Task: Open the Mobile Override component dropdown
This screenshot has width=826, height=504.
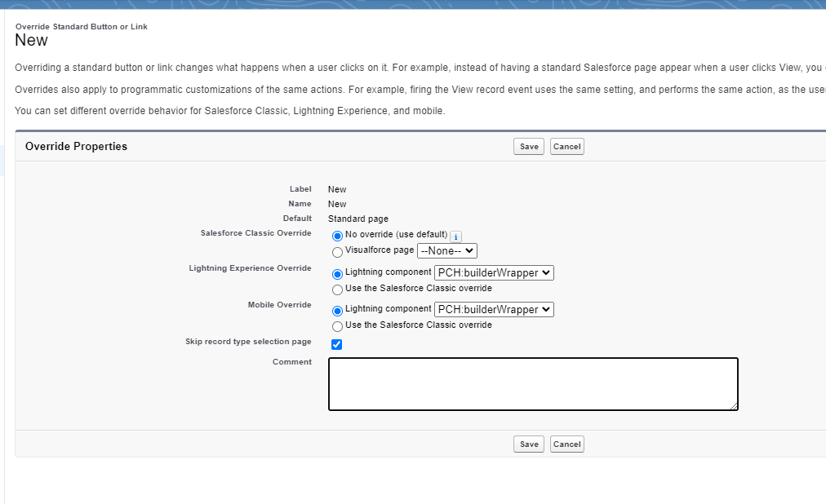Action: 494,310
